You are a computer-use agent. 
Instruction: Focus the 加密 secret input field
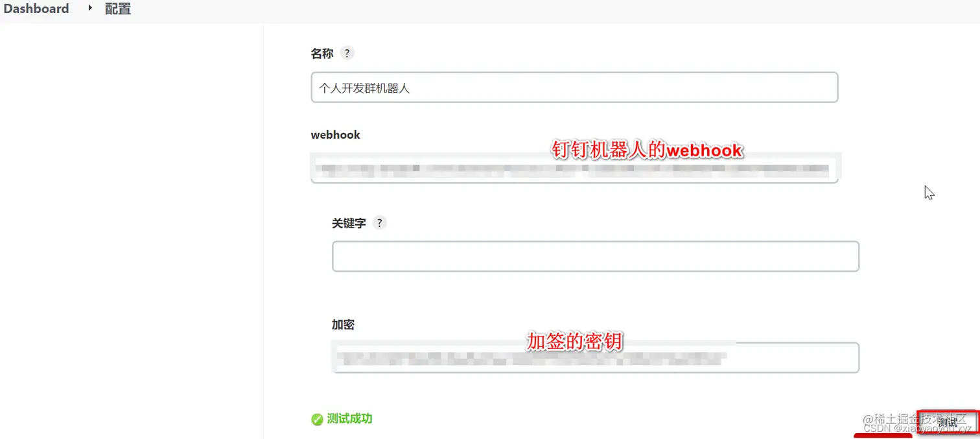(x=596, y=357)
